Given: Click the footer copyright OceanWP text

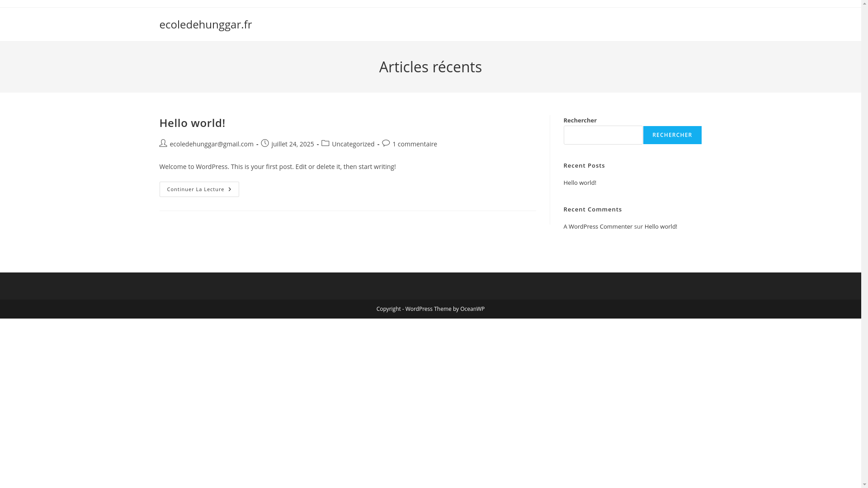Looking at the screenshot, I should pyautogui.click(x=430, y=309).
